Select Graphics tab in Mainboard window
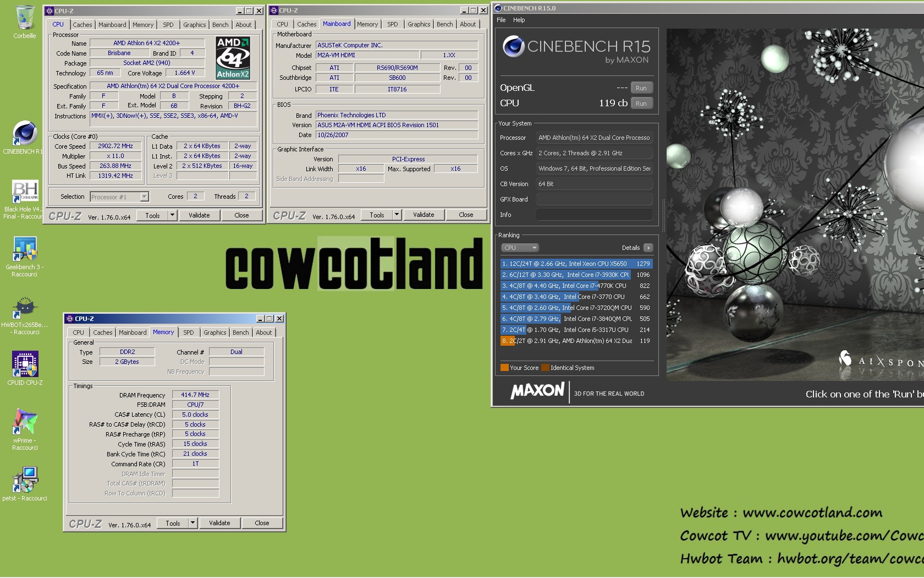The image size is (924, 578). click(419, 24)
